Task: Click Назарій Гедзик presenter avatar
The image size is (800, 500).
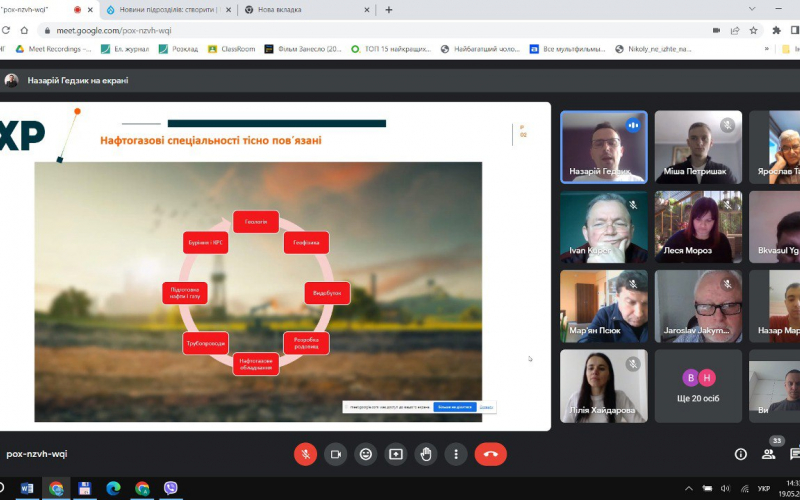Action: (x=11, y=80)
